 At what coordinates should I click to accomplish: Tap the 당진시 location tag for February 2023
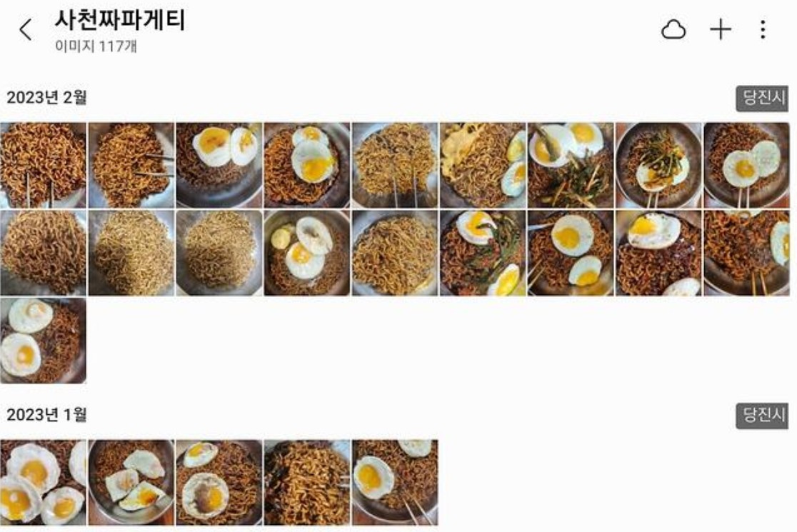pyautogui.click(x=762, y=98)
